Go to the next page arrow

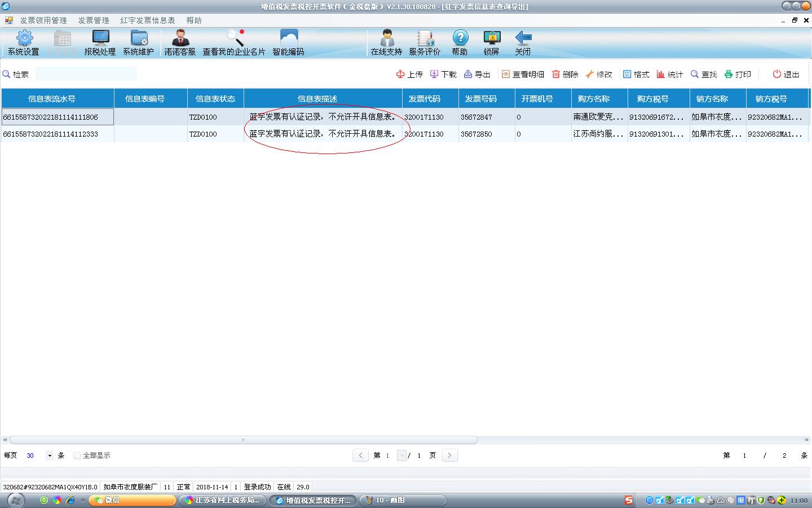point(449,456)
